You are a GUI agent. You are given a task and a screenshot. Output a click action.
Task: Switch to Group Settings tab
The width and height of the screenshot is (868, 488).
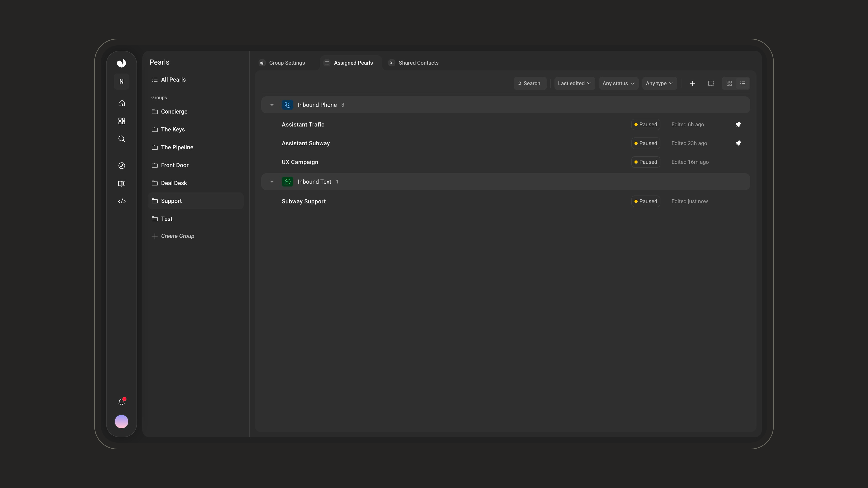point(282,63)
